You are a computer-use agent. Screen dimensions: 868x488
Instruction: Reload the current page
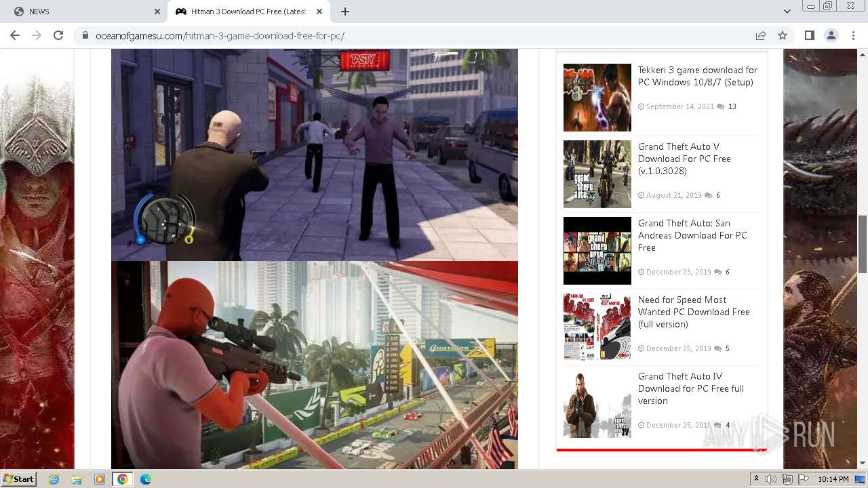pyautogui.click(x=58, y=35)
